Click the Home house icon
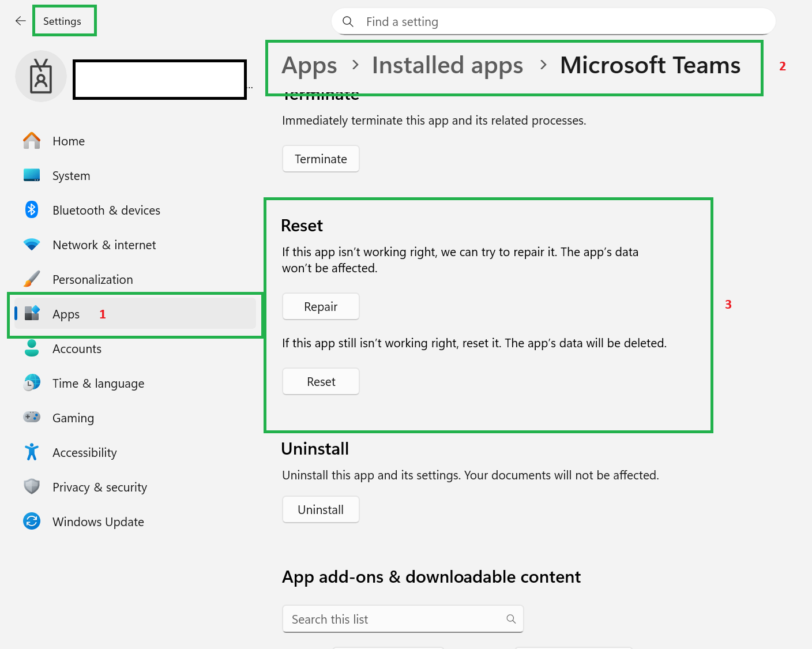The height and width of the screenshot is (649, 812). pyautogui.click(x=32, y=141)
